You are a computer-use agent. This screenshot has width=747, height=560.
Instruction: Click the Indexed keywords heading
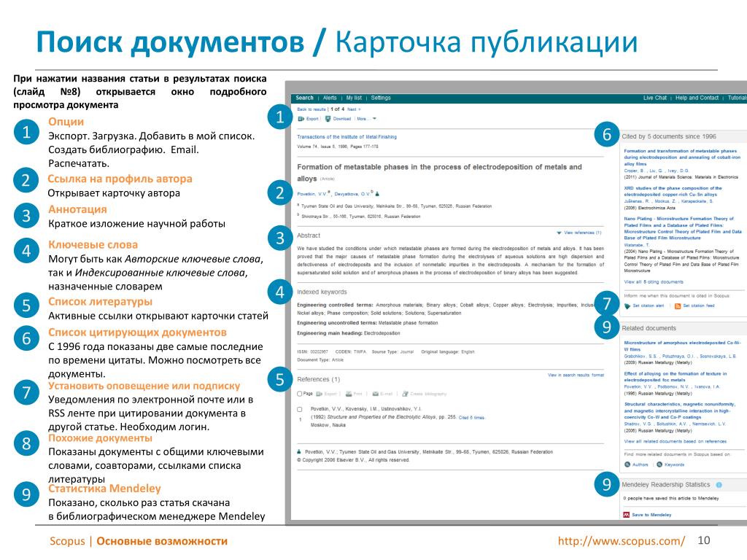322,292
